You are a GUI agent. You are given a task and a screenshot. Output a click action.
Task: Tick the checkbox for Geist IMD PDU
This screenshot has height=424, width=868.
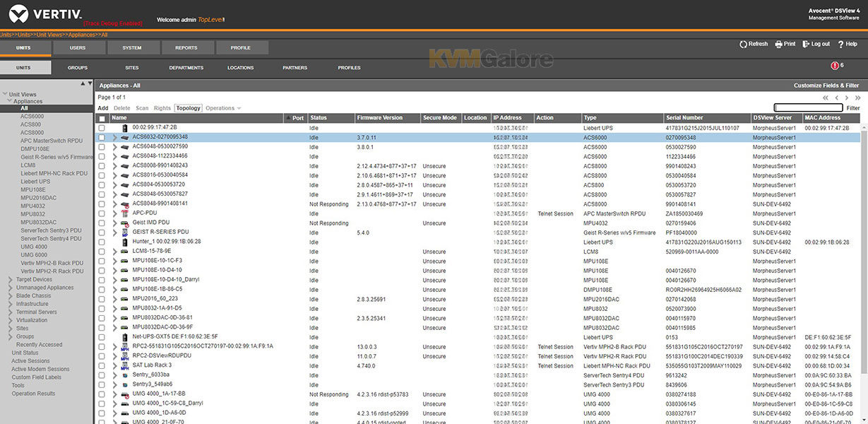102,223
